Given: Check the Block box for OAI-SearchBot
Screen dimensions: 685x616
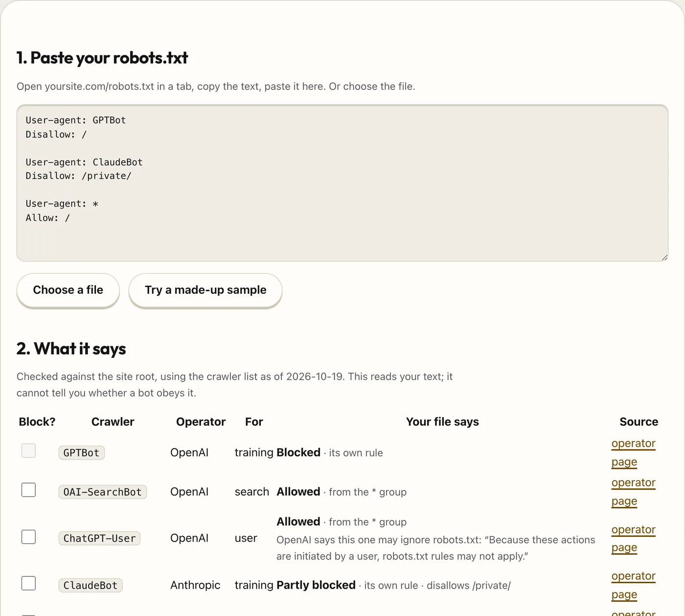Looking at the screenshot, I should click(x=28, y=489).
